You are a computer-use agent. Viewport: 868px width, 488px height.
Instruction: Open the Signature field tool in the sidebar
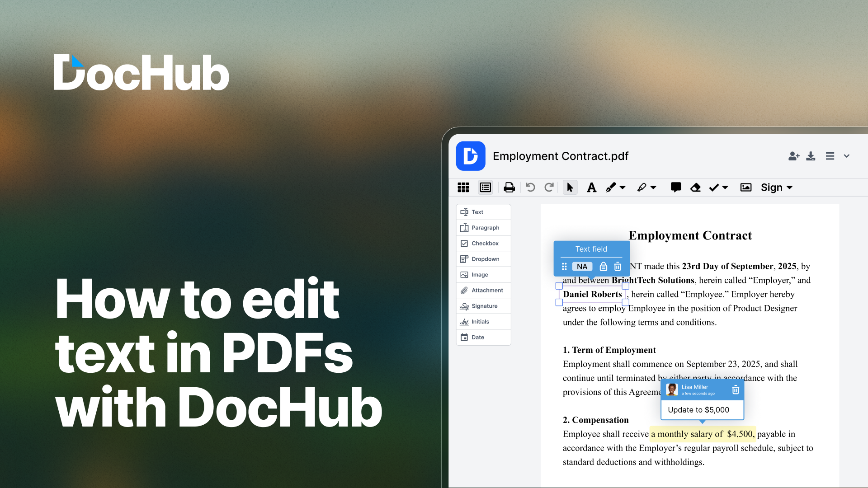[x=483, y=306]
